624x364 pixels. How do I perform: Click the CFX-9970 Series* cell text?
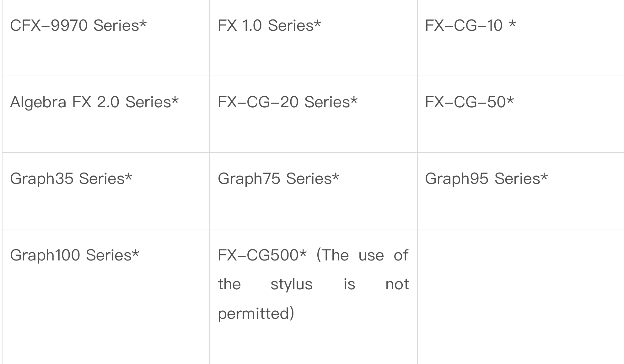[78, 25]
